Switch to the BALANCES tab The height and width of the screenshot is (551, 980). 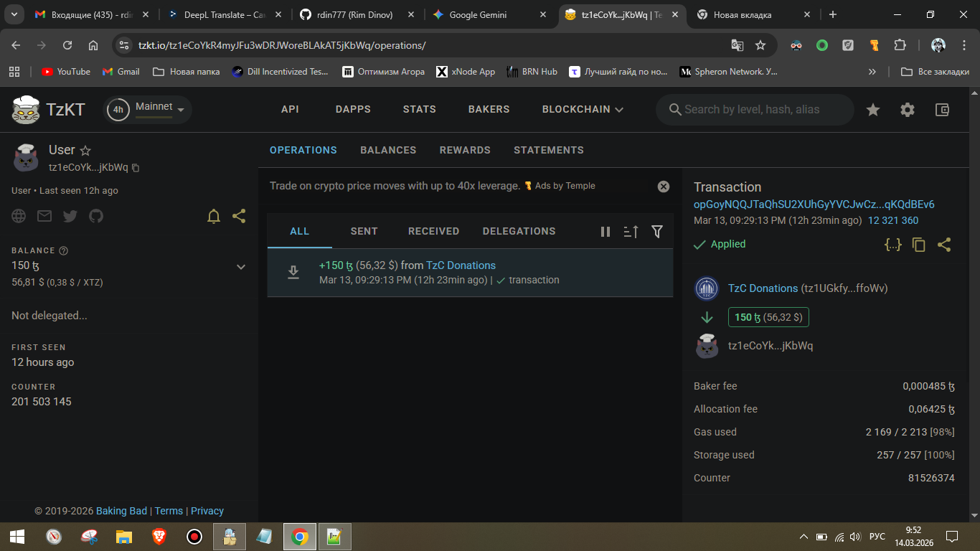tap(388, 150)
